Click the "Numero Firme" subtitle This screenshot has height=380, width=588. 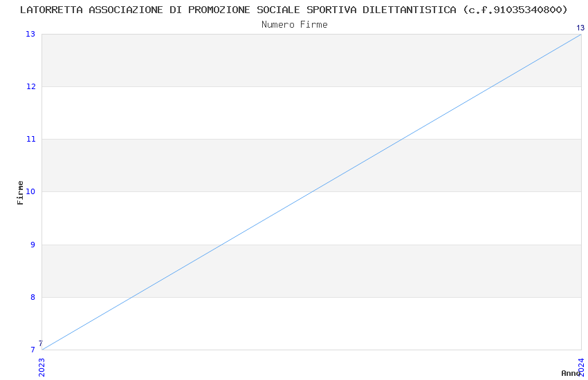(x=294, y=25)
